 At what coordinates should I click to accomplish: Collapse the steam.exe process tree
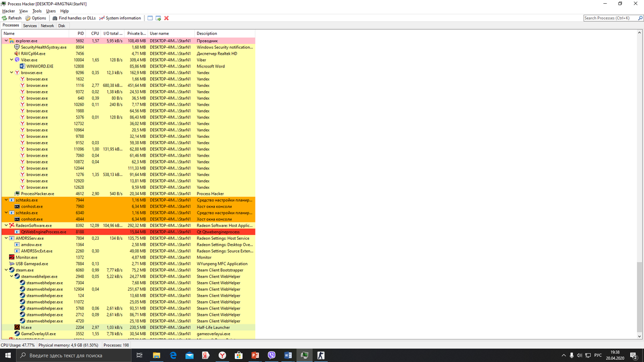[x=6, y=270]
